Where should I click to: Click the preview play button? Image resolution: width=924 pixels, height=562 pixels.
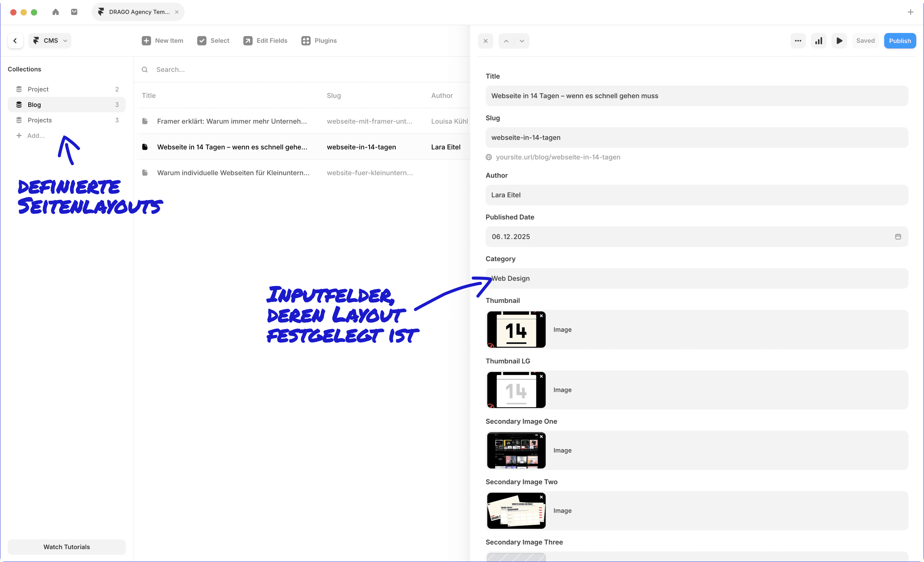839,40
